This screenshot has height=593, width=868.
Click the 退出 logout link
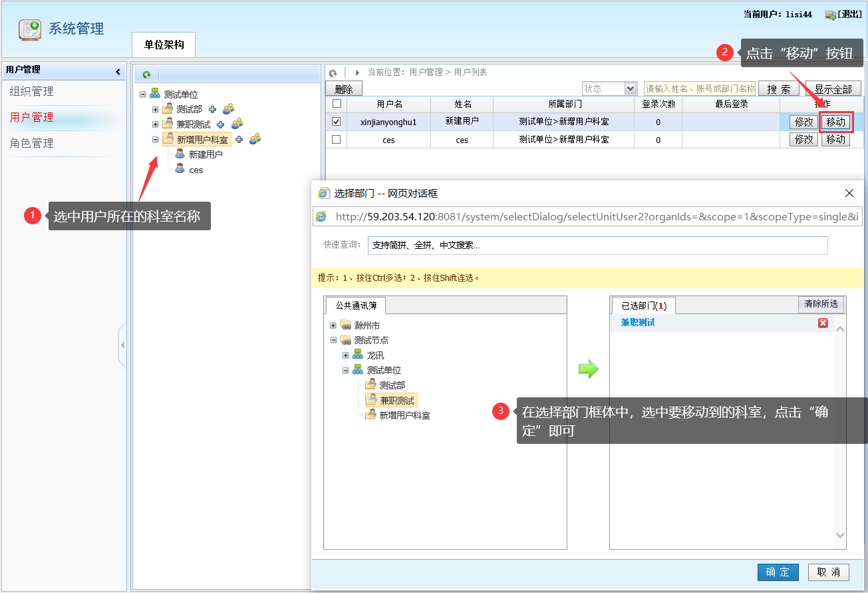click(850, 15)
